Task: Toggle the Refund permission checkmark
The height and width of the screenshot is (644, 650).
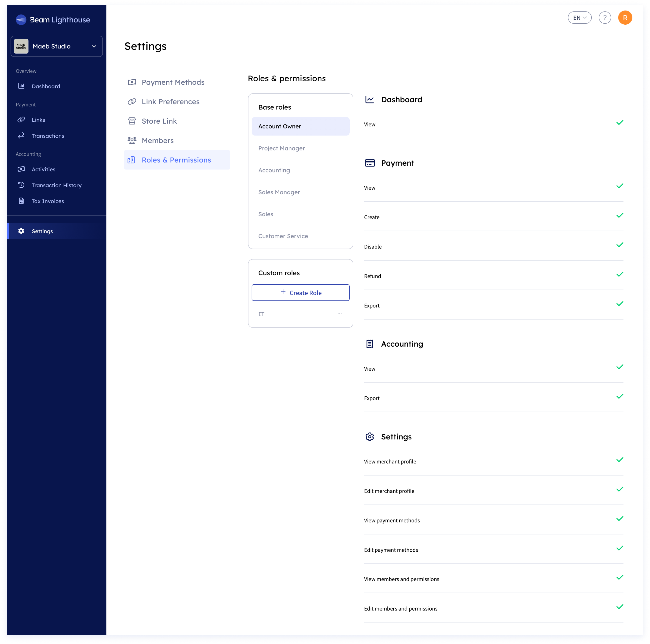Action: (620, 274)
